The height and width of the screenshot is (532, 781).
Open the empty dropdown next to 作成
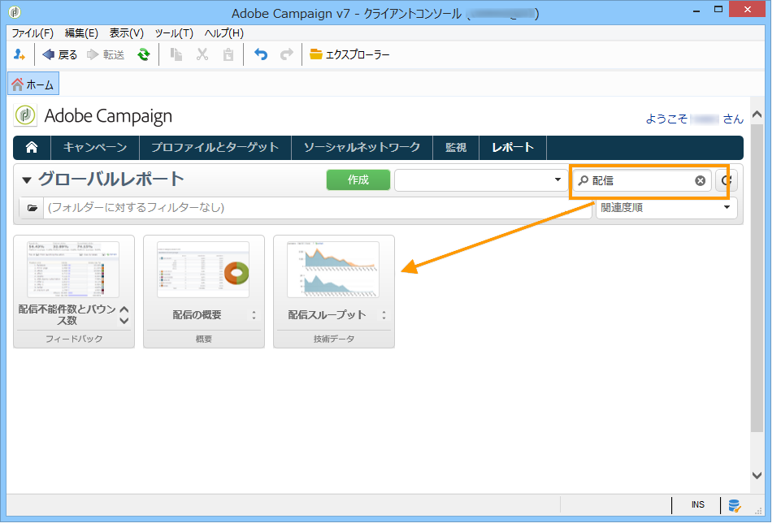tap(480, 179)
